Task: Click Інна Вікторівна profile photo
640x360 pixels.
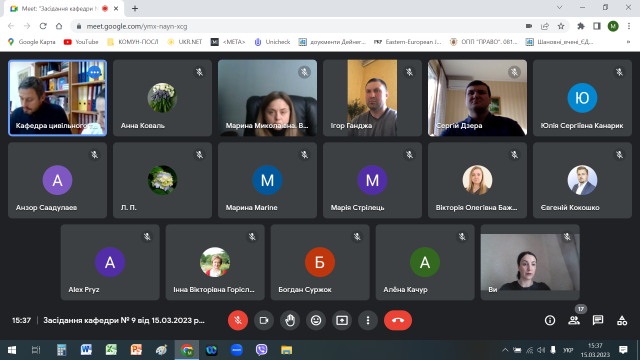Action: (x=215, y=262)
